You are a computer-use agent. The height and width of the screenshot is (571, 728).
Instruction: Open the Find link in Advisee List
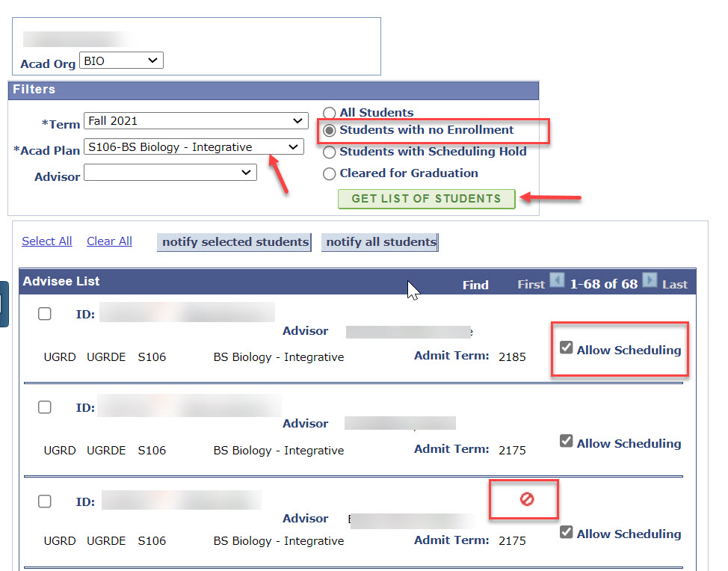(475, 285)
